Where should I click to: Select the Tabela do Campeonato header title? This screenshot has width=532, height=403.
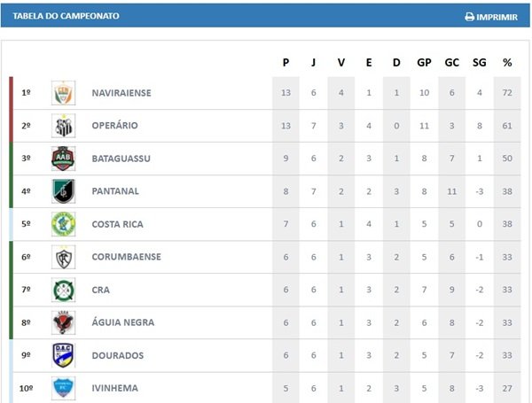(x=66, y=16)
